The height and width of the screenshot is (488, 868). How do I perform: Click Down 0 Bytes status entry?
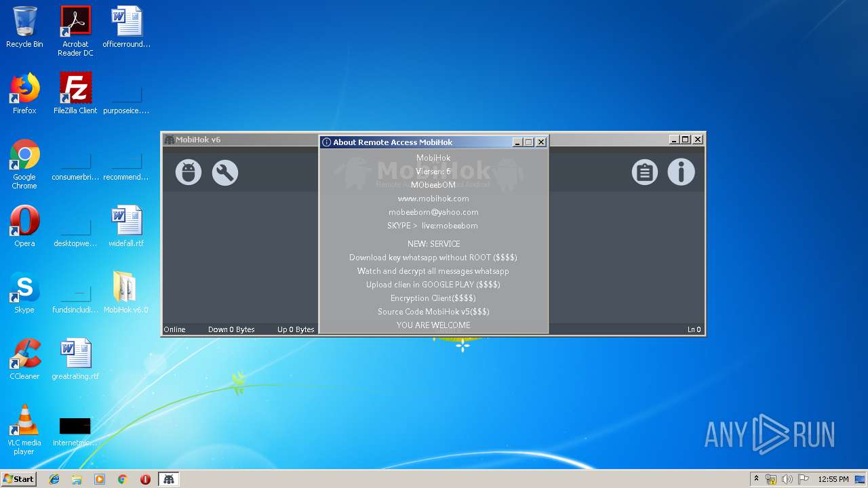[231, 329]
